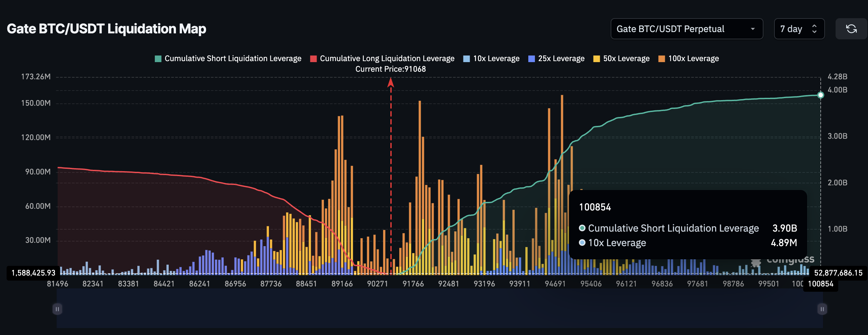Click the "10x Leverage" row in the tooltip

tap(688, 243)
